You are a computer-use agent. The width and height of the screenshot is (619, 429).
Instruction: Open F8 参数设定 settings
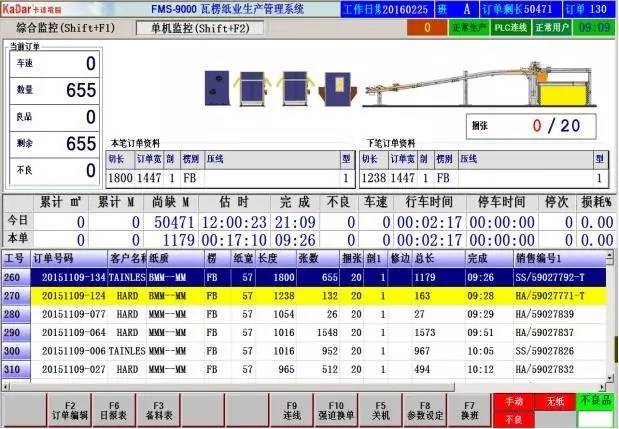pyautogui.click(x=424, y=409)
